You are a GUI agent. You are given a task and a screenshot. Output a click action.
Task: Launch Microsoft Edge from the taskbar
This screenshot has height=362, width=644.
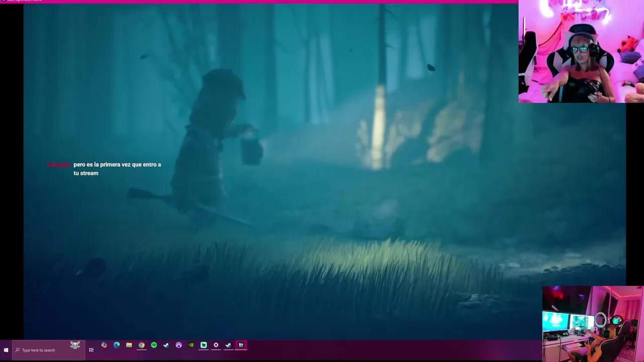tap(117, 345)
